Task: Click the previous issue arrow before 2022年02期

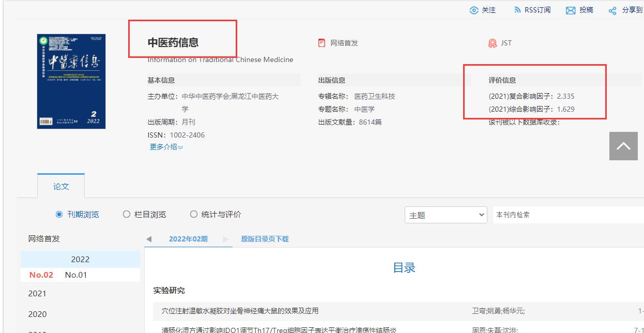Action: 148,239
